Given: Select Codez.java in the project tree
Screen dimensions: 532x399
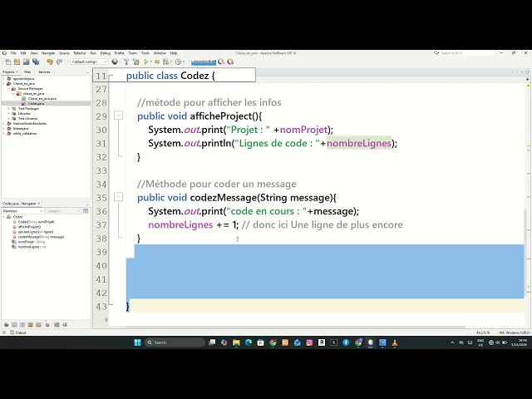Looking at the screenshot, I should (36, 103).
